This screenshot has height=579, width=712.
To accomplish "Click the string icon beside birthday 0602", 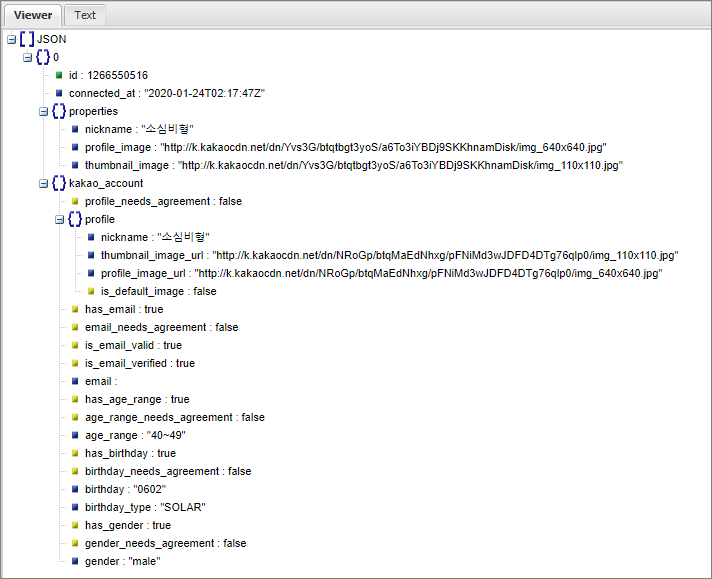I will [75, 489].
